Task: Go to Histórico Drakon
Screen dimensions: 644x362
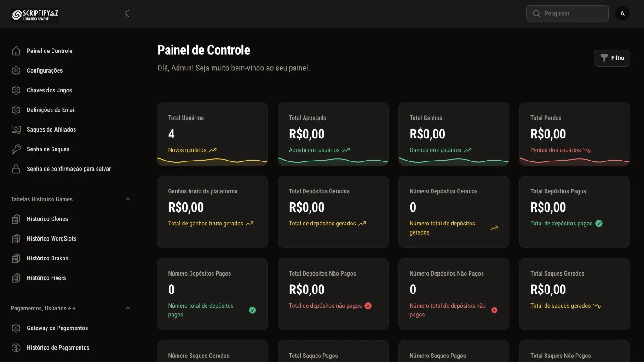Action: pyautogui.click(x=47, y=259)
